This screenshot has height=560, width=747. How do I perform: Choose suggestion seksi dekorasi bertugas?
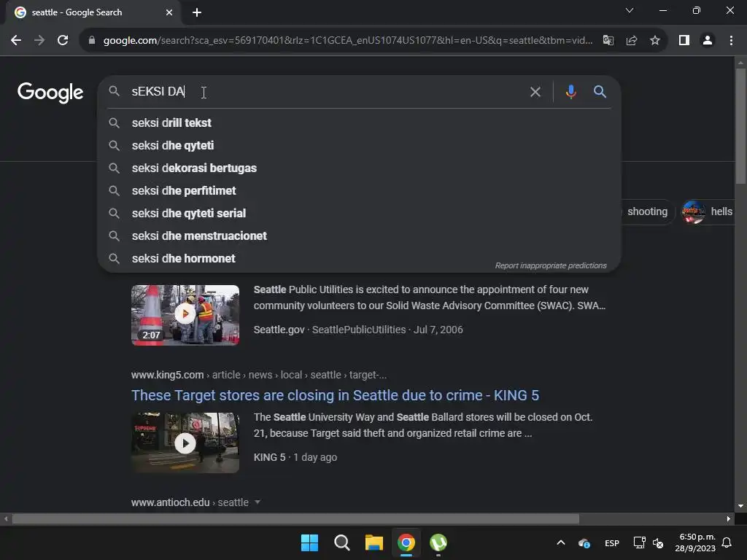[359, 168]
